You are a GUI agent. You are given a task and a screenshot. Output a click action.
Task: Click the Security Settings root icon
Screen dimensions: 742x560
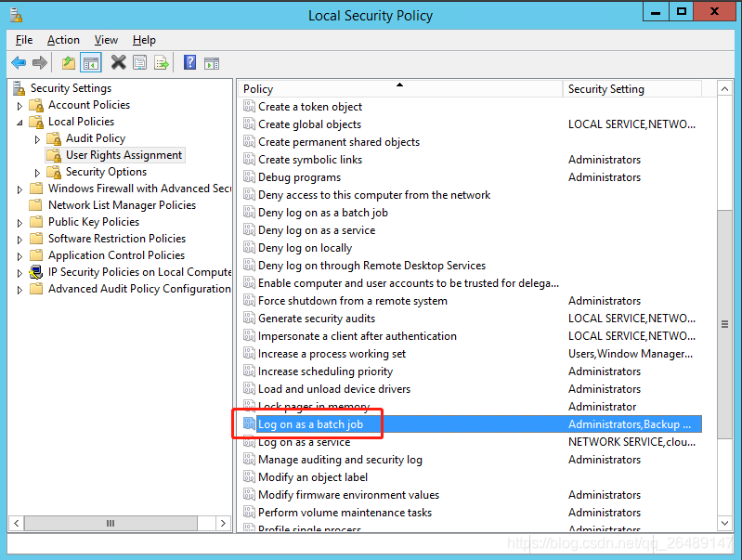pyautogui.click(x=19, y=88)
